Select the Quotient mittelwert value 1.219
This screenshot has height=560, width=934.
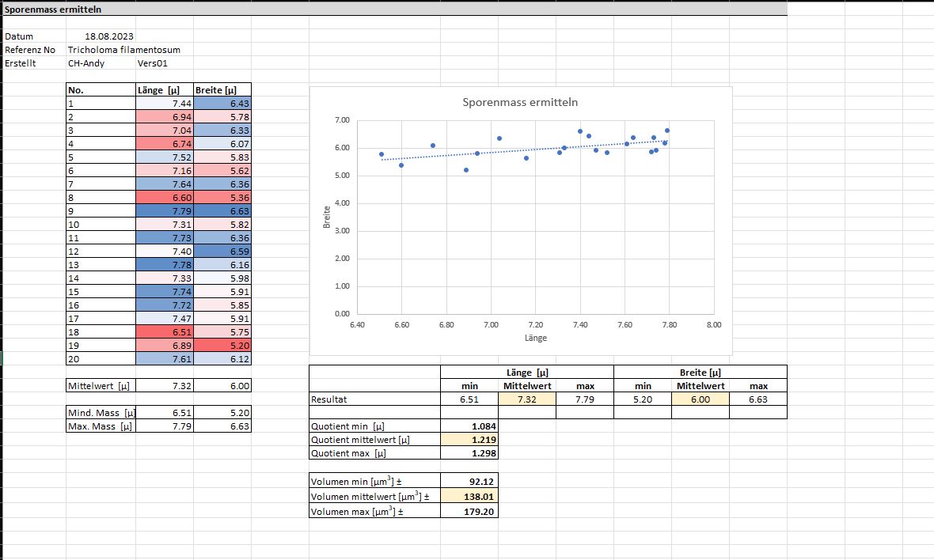469,440
